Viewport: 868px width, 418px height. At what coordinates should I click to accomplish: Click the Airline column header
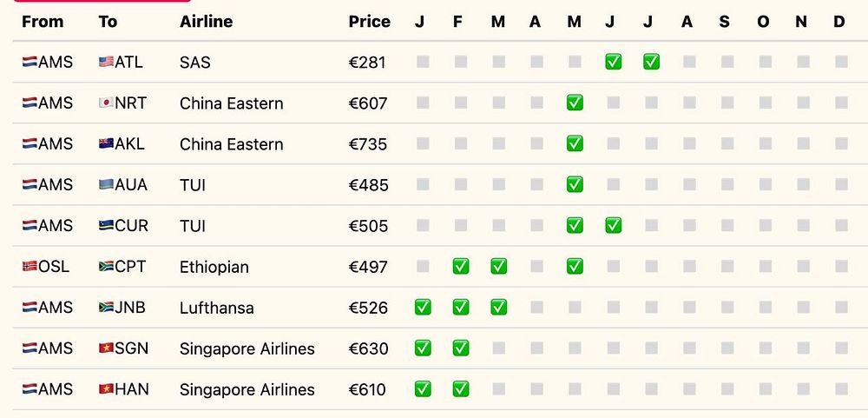(x=206, y=22)
